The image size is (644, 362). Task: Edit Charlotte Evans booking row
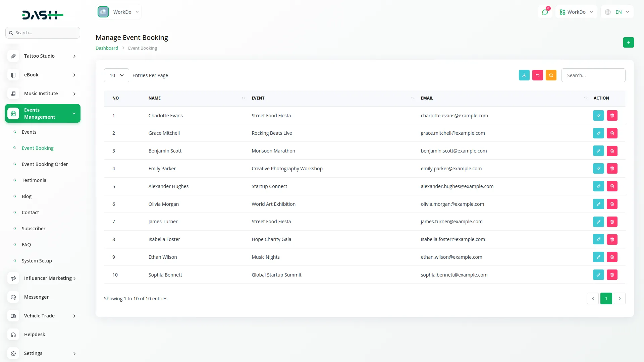598,116
